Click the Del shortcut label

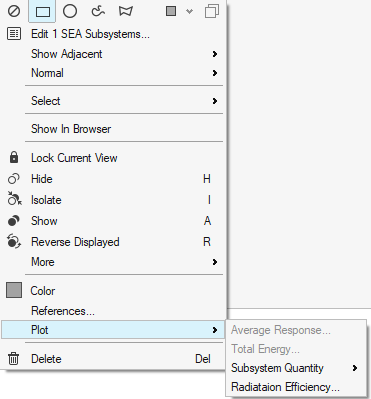click(203, 359)
